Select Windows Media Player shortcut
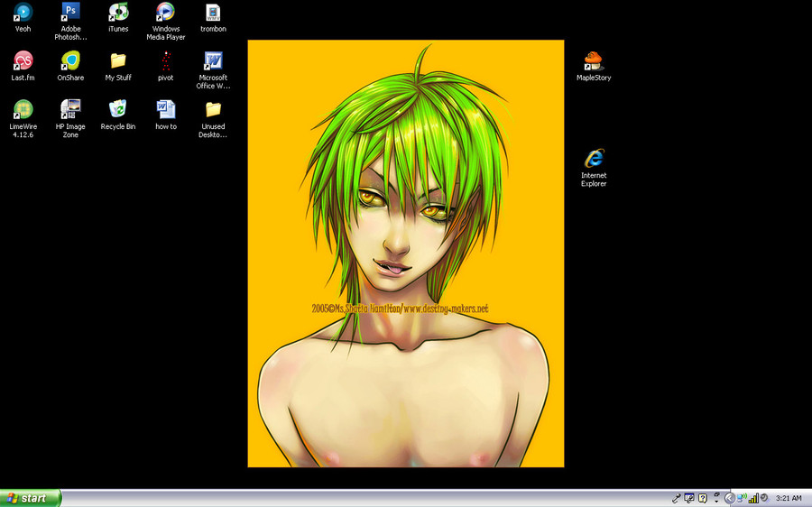The height and width of the screenshot is (507, 812). [x=166, y=21]
